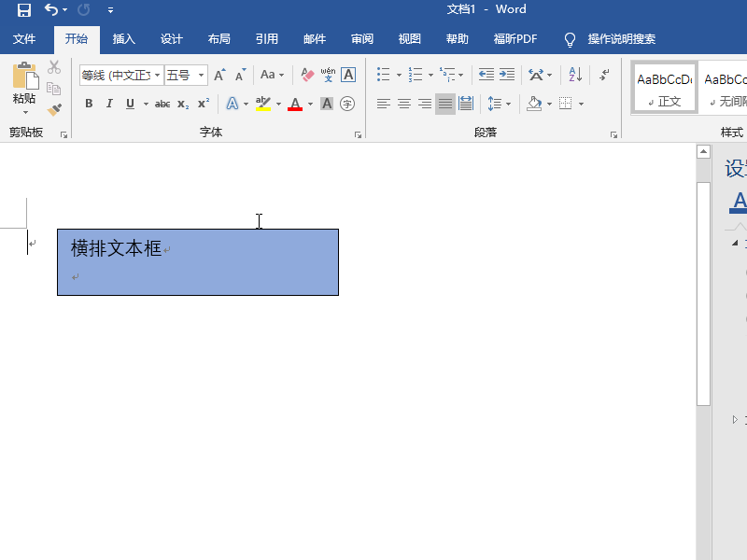747x560 pixels.
Task: Open highlight color dropdown arrow
Action: [x=278, y=104]
